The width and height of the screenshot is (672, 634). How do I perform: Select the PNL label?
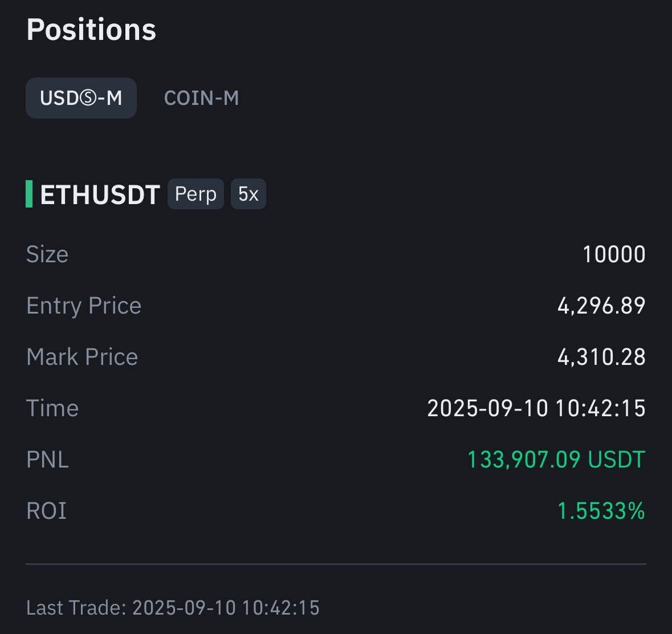click(x=47, y=460)
